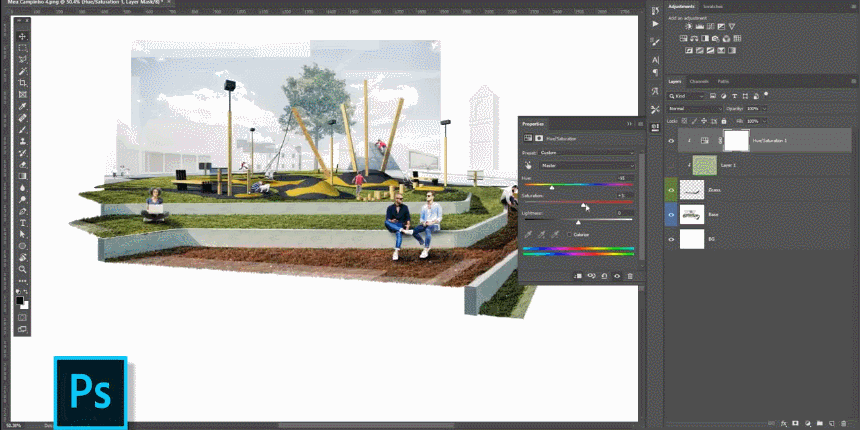Add a Color Balance adjustment
The height and width of the screenshot is (430, 860).
(x=694, y=38)
